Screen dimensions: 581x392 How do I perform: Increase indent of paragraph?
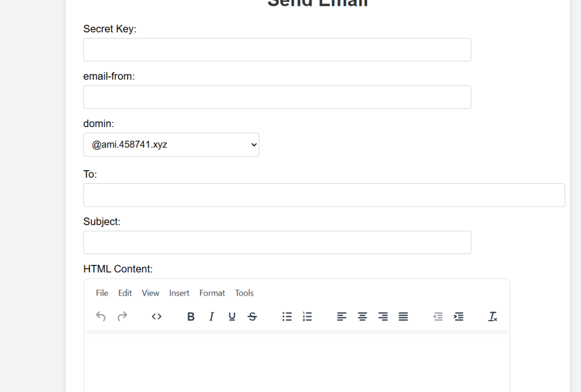pos(458,317)
